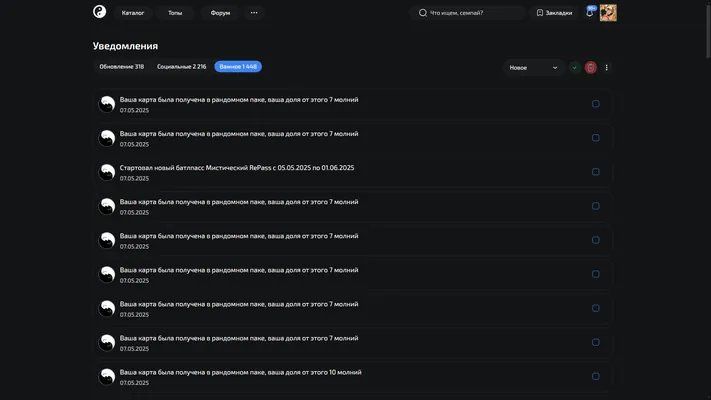The height and width of the screenshot is (400, 711).
Task: Open the Форум navigation link
Action: (220, 13)
